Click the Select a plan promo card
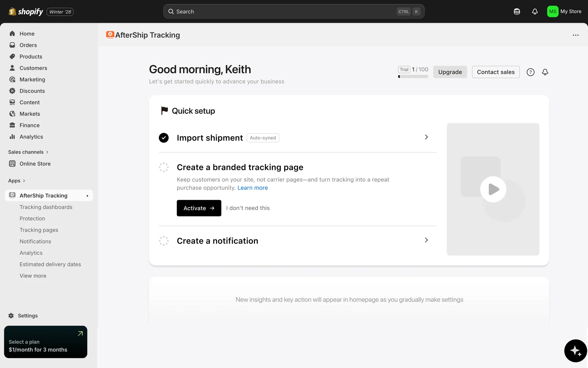This screenshot has width=588, height=368. 46,342
